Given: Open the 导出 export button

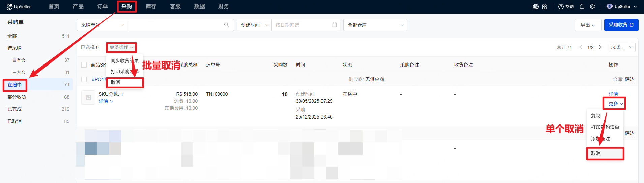Looking at the screenshot, I should coord(587,25).
